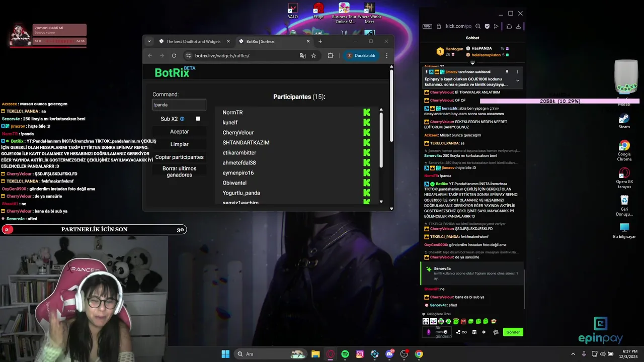Viewport: 644px width, 362px height.
Task: Click Hantogan top gifter entry
Action: (450, 51)
